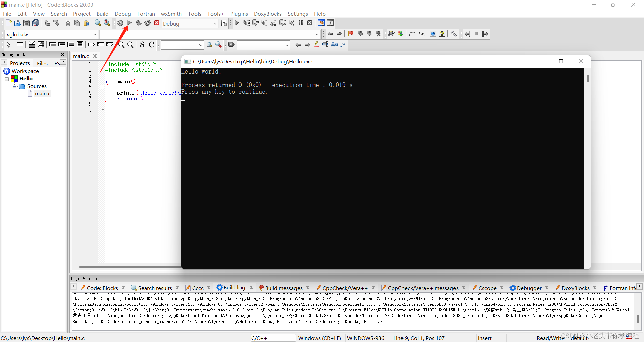Select main.c in project tree
This screenshot has width=644, height=342.
coord(43,94)
